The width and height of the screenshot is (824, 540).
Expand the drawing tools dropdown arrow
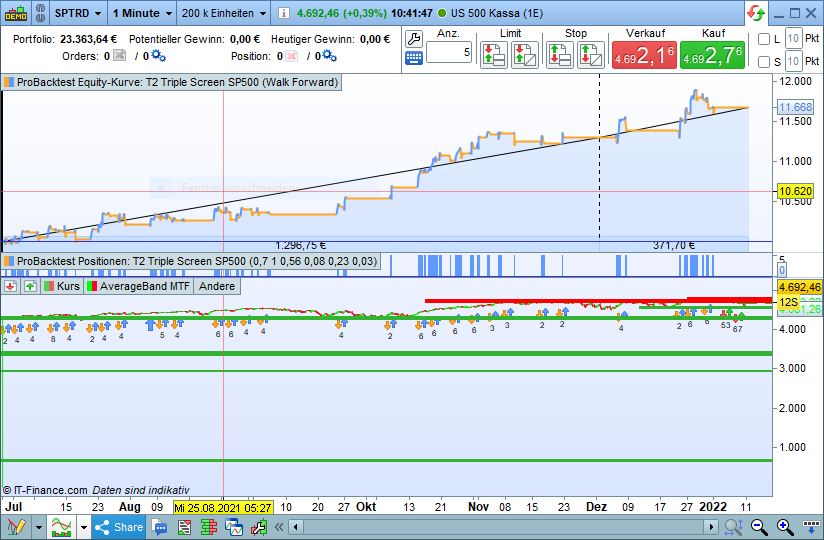click(38, 527)
